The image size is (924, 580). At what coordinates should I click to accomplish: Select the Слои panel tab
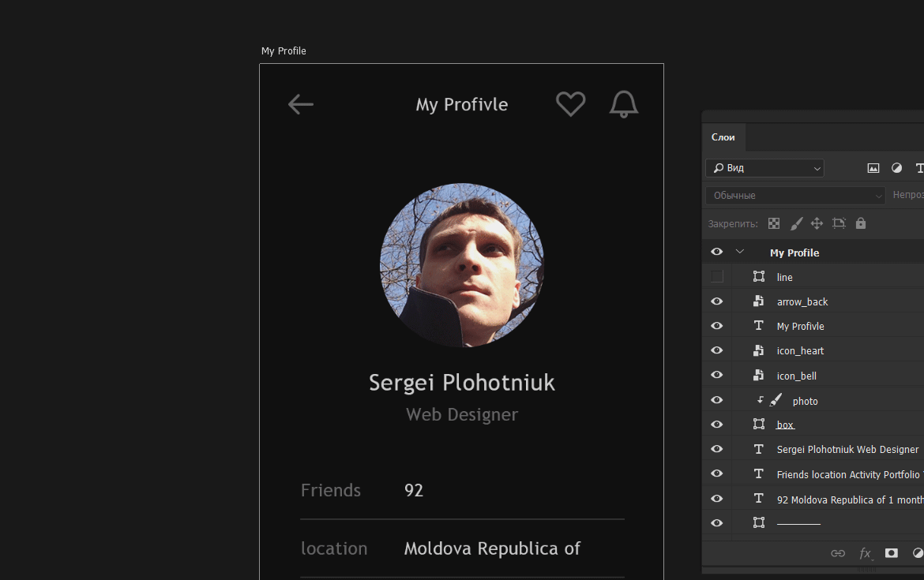723,137
